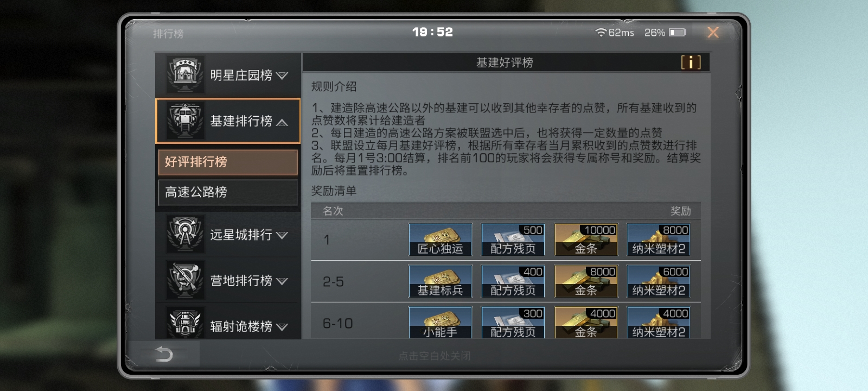
Task: Select the 好评排行榜 sub-tab
Action: tap(228, 162)
